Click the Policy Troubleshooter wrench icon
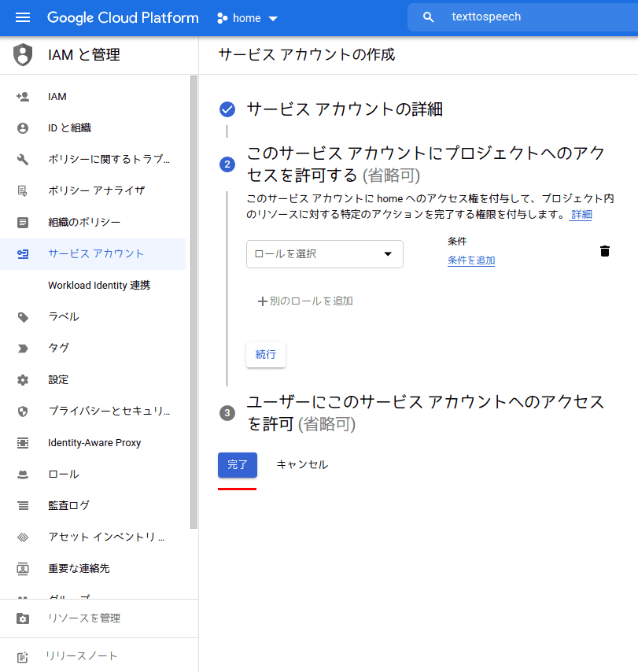 click(23, 160)
